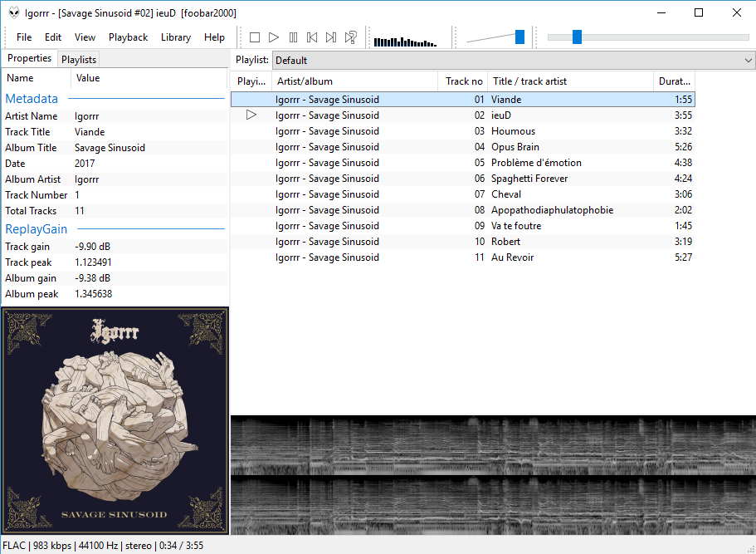The image size is (756, 554).
Task: Select the track Viande
Action: (x=463, y=100)
